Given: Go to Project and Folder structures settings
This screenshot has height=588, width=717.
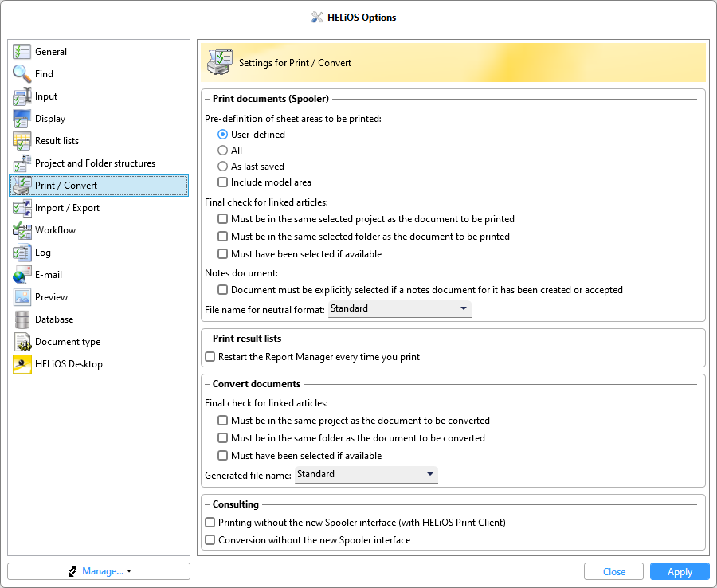Looking at the screenshot, I should pos(99,163).
